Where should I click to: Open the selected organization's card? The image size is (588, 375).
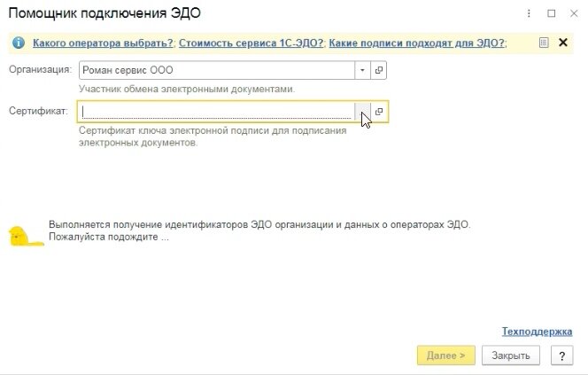(379, 70)
